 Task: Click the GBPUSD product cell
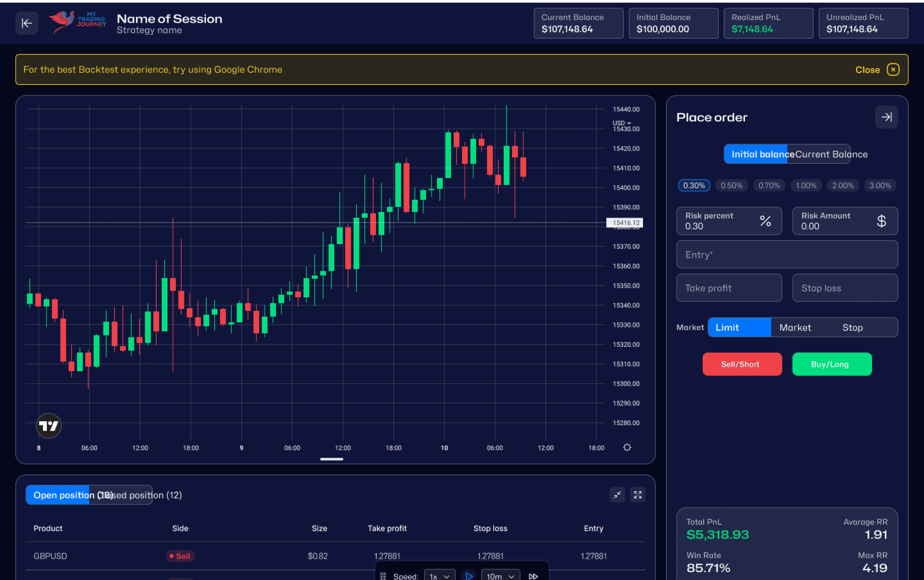[50, 556]
